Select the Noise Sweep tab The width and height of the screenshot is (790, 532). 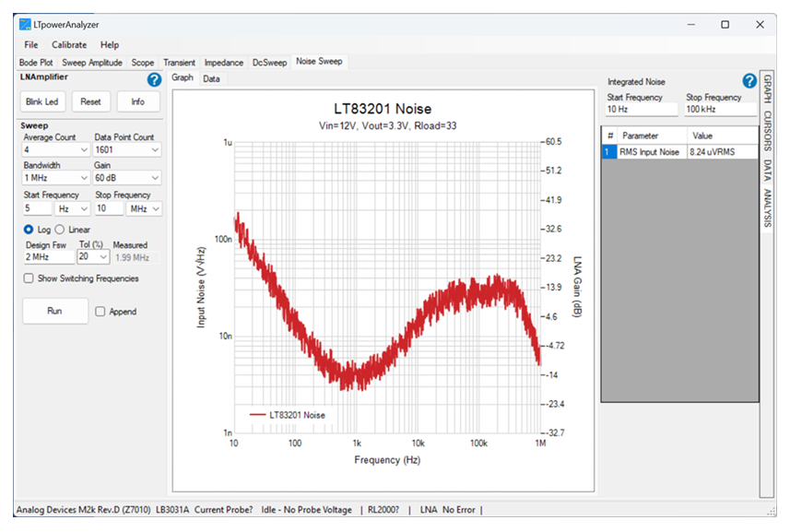(319, 62)
